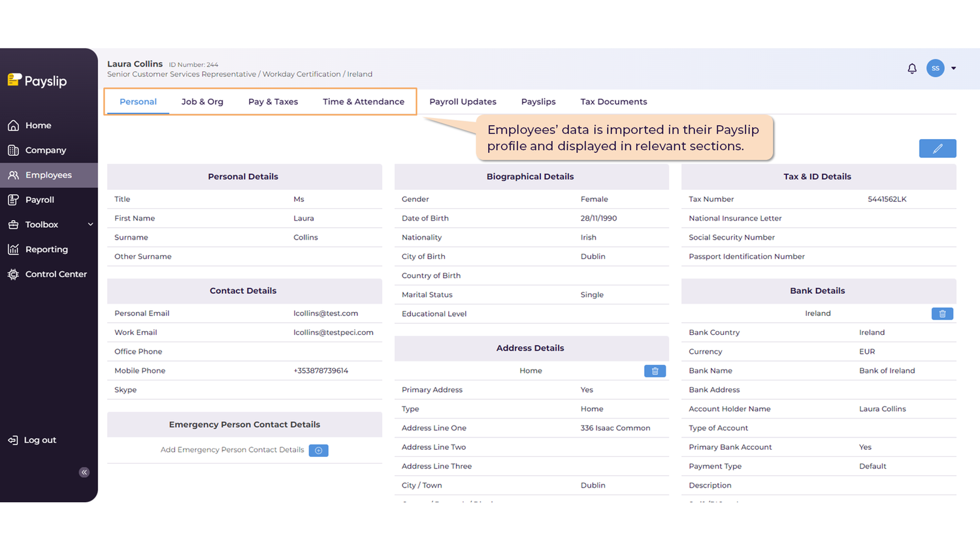This screenshot has width=980, height=551.
Task: Open the Tax Documents tab
Action: click(x=613, y=101)
